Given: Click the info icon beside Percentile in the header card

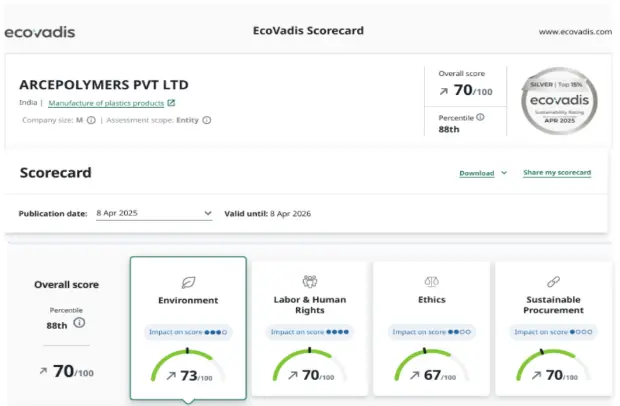Looking at the screenshot, I should tap(480, 117).
